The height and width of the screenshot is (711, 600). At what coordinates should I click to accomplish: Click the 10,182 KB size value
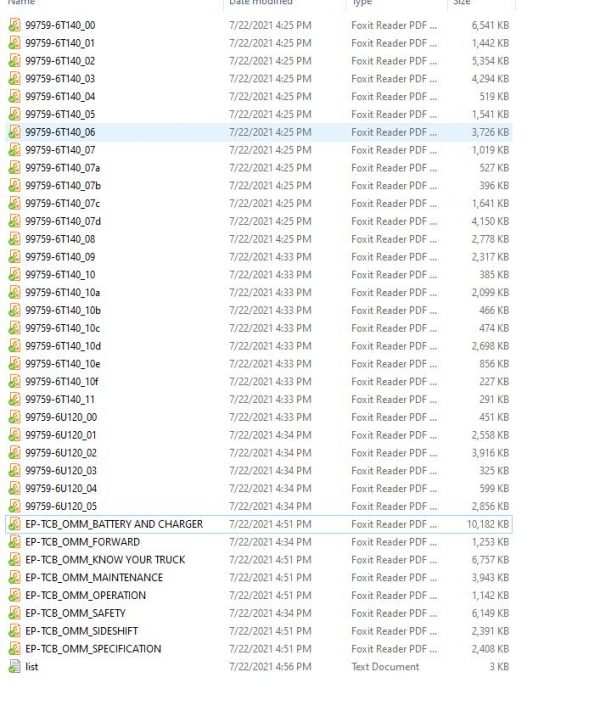pyautogui.click(x=488, y=524)
